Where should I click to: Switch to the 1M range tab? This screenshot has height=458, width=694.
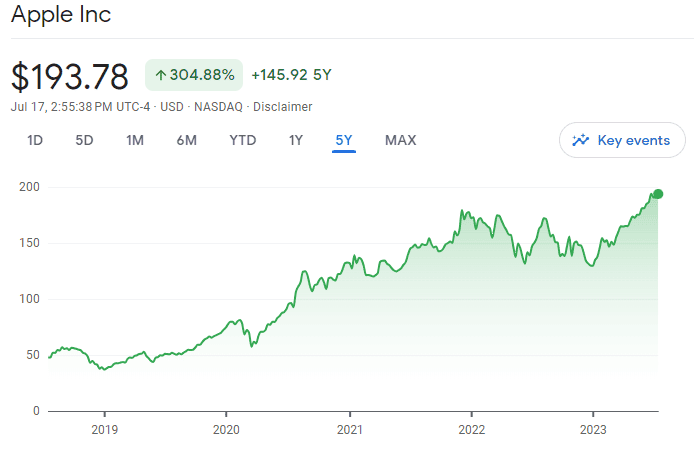tap(135, 140)
